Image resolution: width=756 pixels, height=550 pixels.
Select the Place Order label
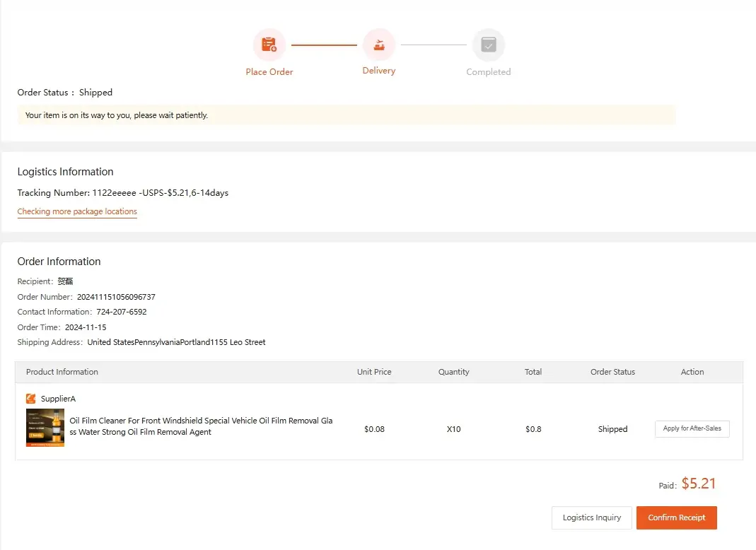[269, 71]
